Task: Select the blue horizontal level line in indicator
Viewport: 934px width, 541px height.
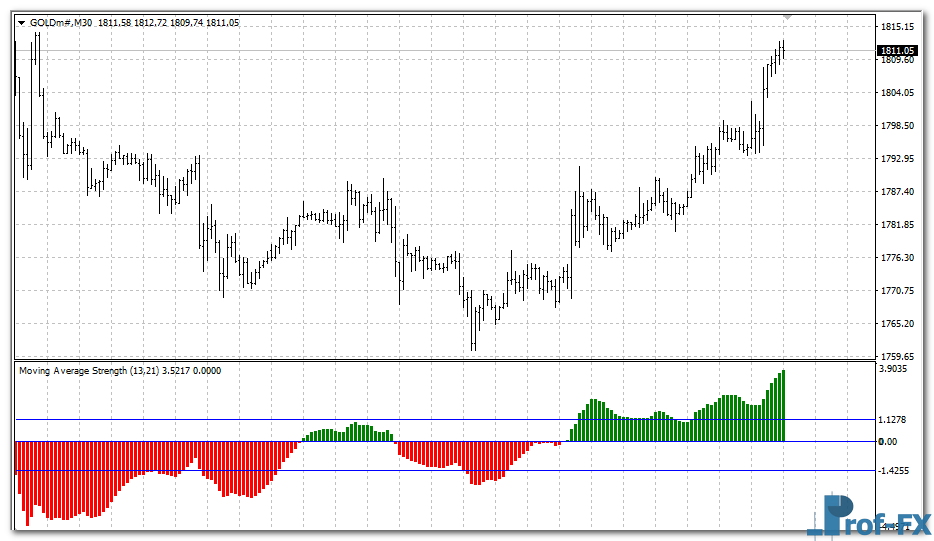Action: coord(300,470)
